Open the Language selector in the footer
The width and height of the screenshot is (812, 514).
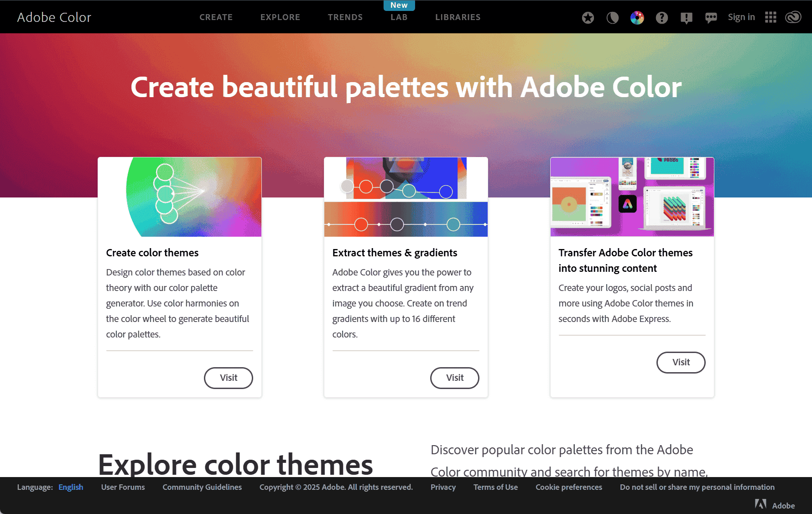(35, 487)
